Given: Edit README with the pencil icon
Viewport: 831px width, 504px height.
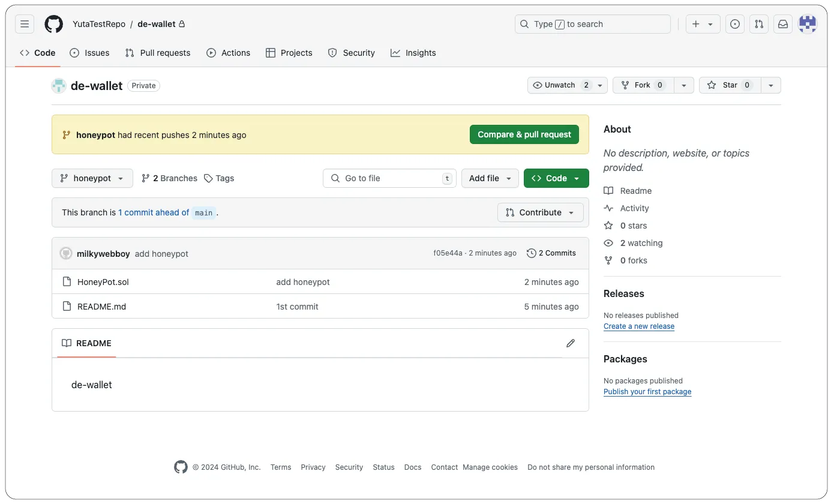Looking at the screenshot, I should [571, 343].
